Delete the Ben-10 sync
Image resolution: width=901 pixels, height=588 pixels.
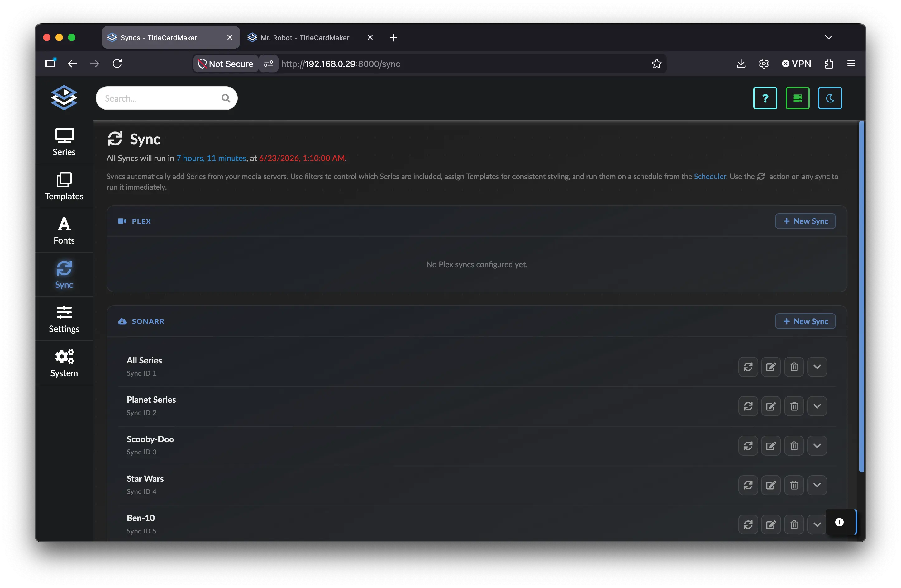click(794, 524)
